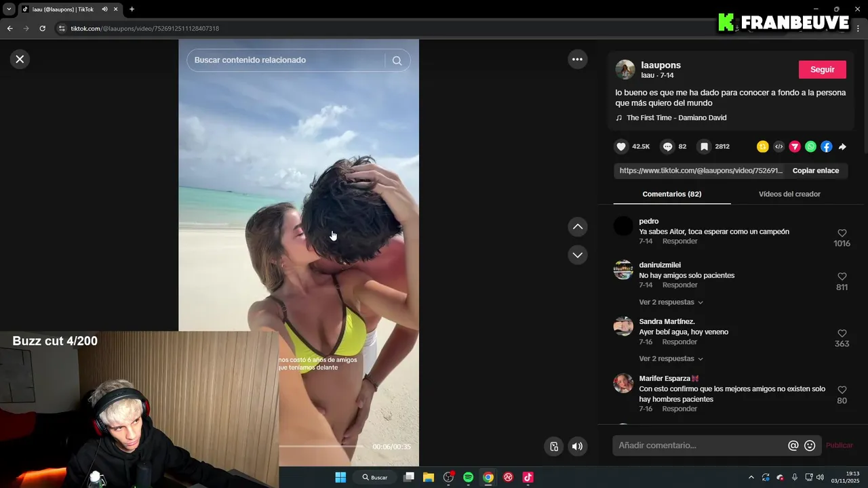Follow laaupons with Seguir button
The width and height of the screenshot is (868, 488).
click(x=822, y=70)
